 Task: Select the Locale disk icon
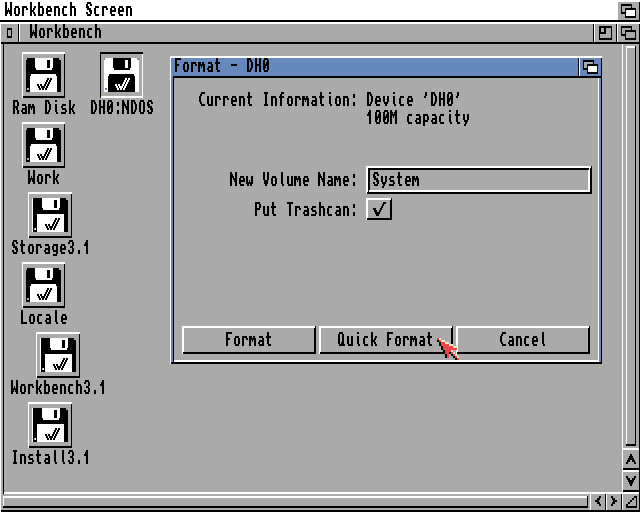(x=43, y=285)
